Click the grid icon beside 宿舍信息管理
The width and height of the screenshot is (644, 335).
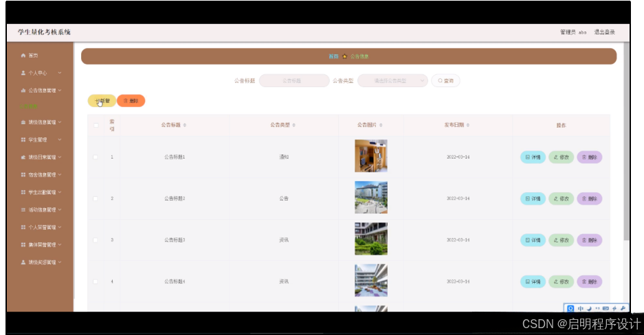pos(23,174)
